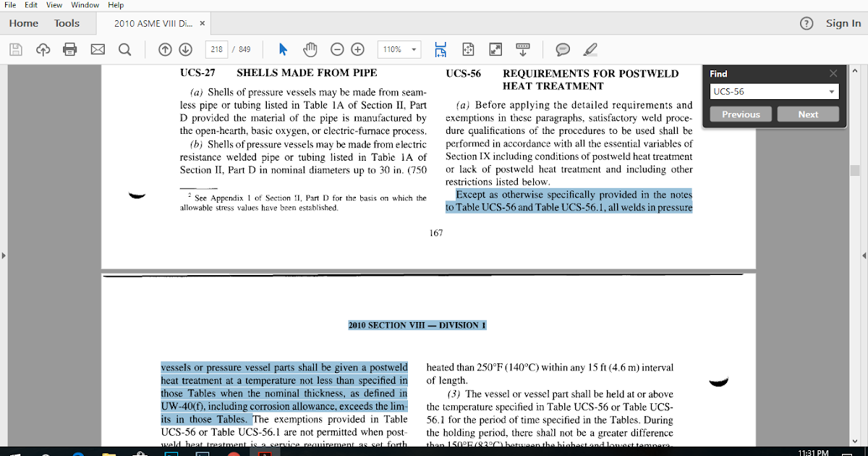868x456 pixels.
Task: Click Sign In
Action: [x=843, y=23]
